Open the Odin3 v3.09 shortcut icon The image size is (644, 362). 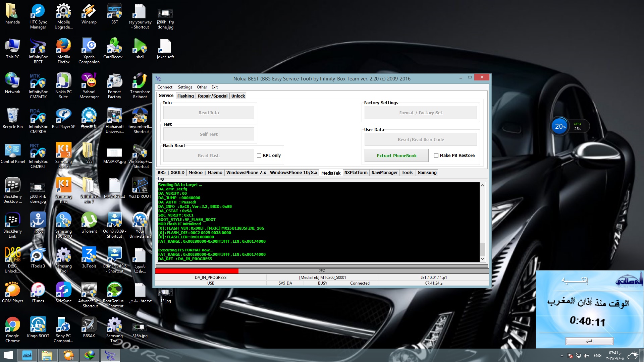[x=114, y=225]
